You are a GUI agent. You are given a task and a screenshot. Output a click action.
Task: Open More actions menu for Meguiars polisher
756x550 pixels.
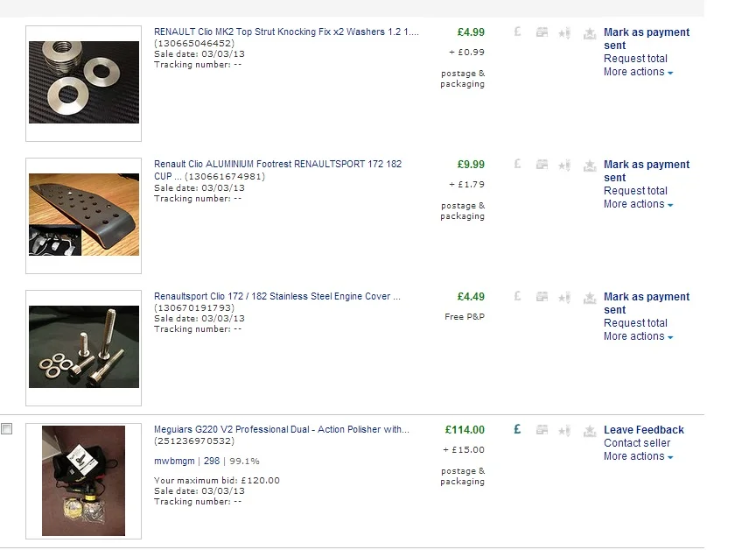point(639,456)
